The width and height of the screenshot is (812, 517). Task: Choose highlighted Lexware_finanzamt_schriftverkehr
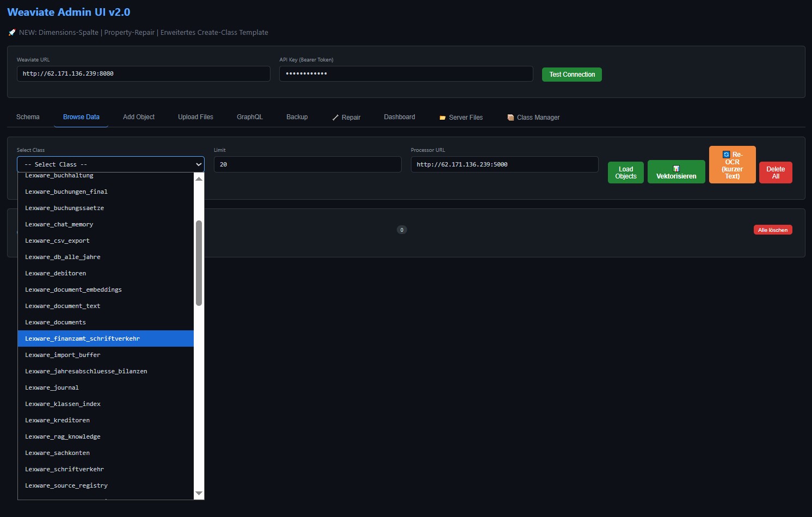coord(106,338)
